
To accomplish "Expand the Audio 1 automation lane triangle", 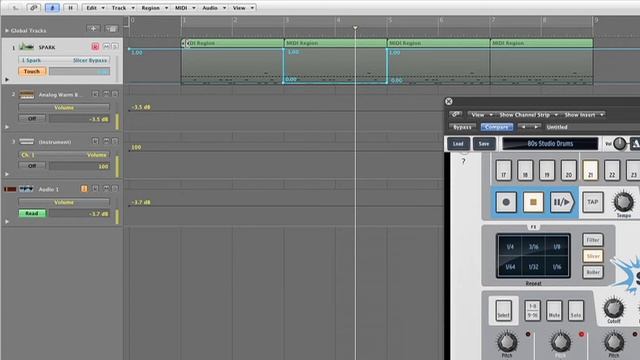I will click(x=7, y=222).
